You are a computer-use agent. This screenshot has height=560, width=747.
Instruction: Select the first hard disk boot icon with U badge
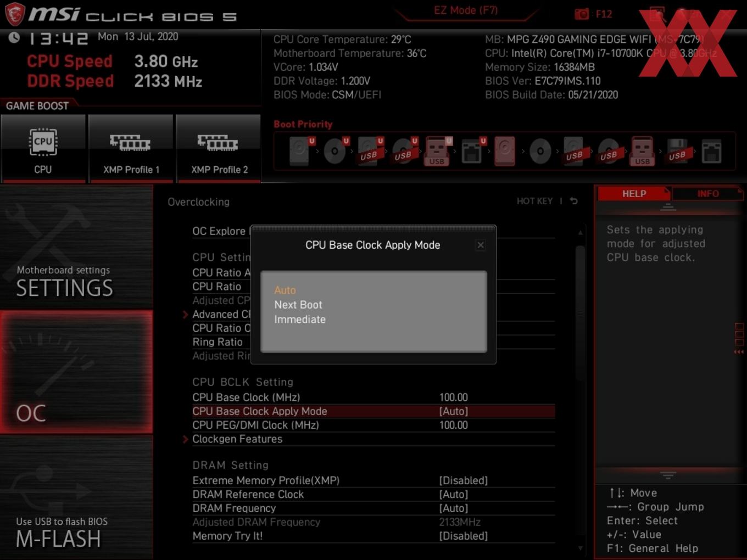(x=301, y=151)
